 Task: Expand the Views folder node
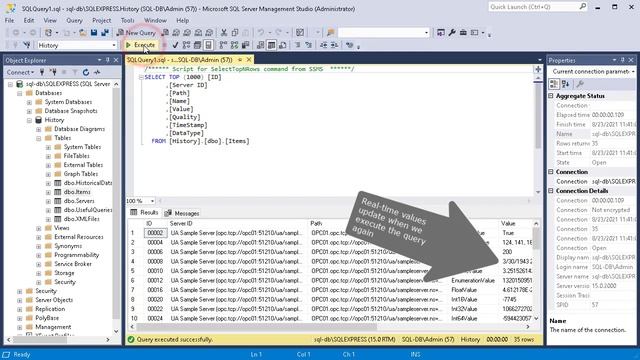[x=39, y=228]
